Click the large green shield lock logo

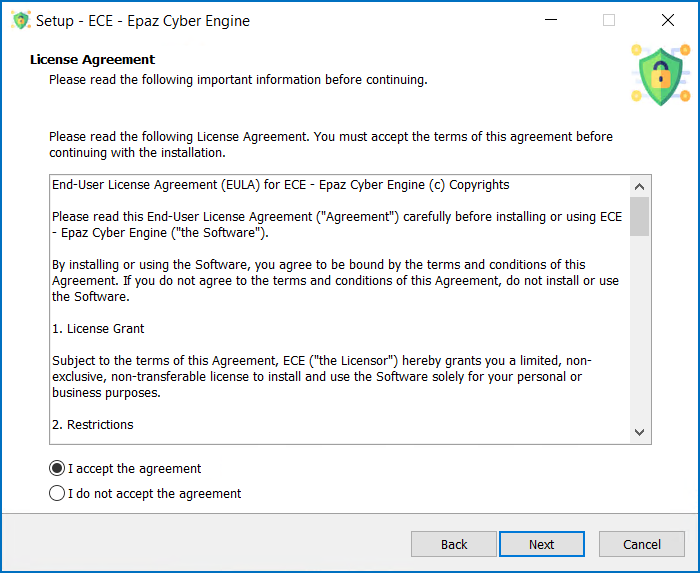pos(661,75)
